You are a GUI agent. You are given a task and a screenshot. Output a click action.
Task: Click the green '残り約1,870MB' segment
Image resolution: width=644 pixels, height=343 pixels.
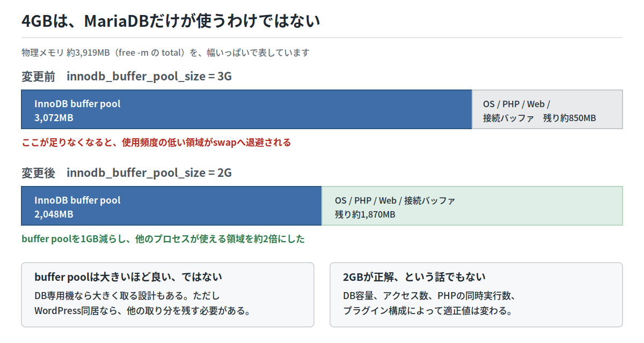click(472, 206)
